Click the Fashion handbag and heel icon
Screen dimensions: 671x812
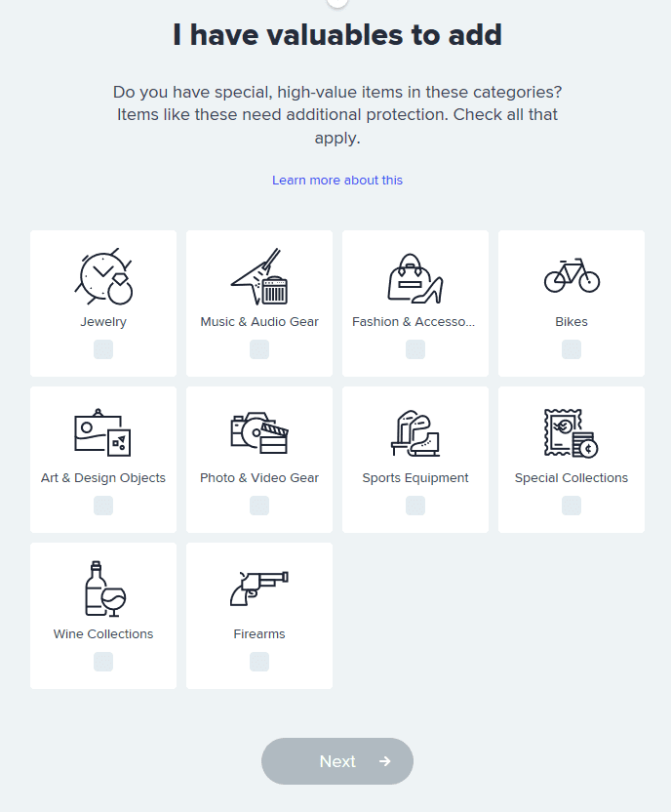(x=415, y=277)
